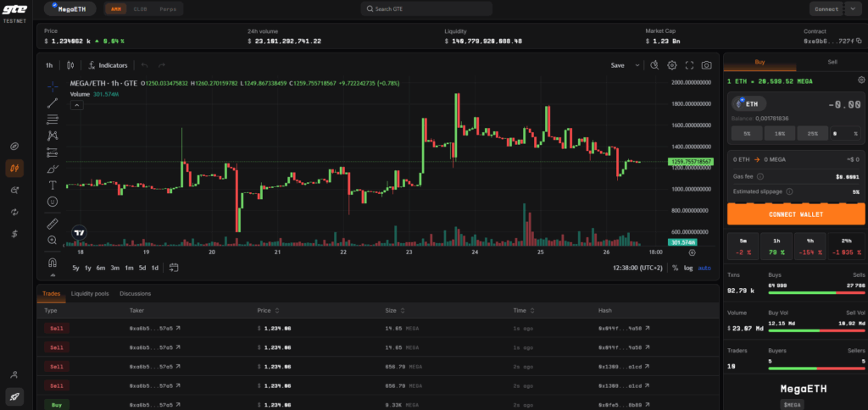Switch to AMM trading mode
This screenshot has height=410, width=868.
coord(115,8)
